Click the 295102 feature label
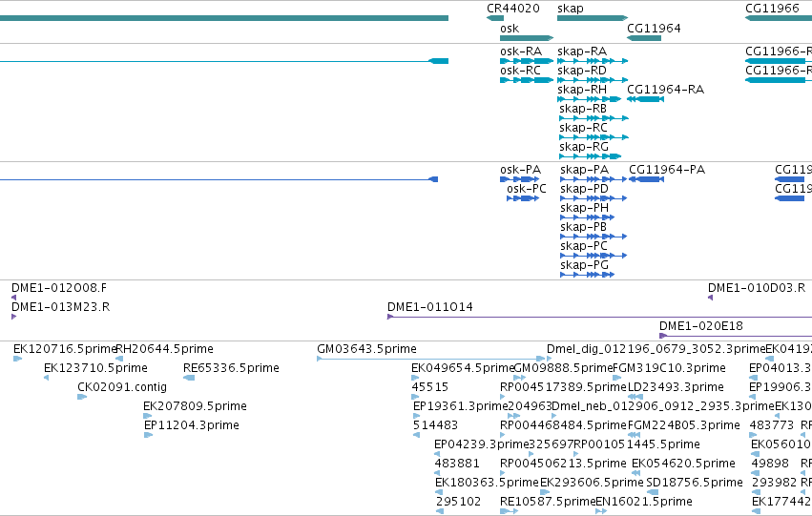 tap(458, 502)
